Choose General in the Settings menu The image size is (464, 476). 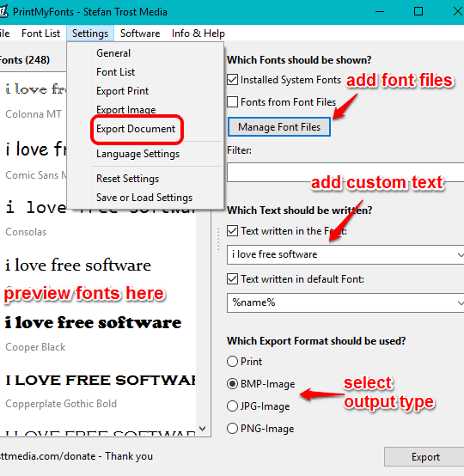(145, 53)
